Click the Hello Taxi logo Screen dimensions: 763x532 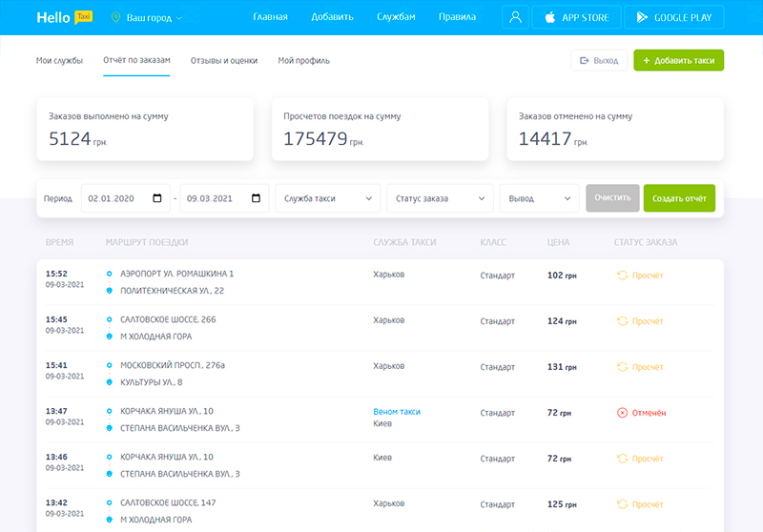coord(65,17)
